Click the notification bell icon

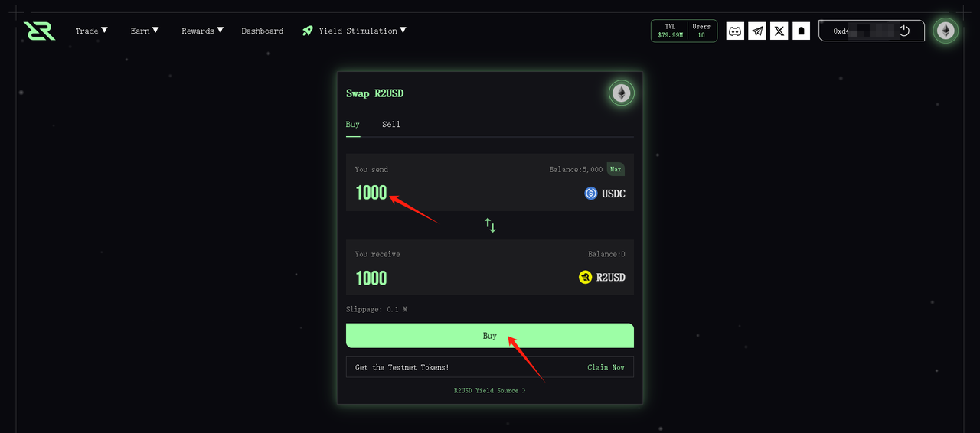pyautogui.click(x=801, y=31)
